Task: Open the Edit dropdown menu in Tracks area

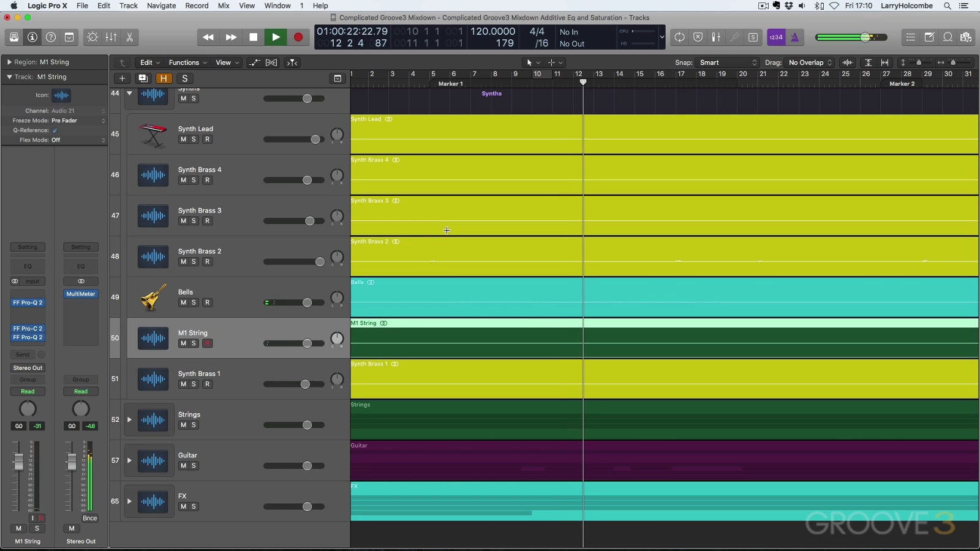Action: click(150, 62)
